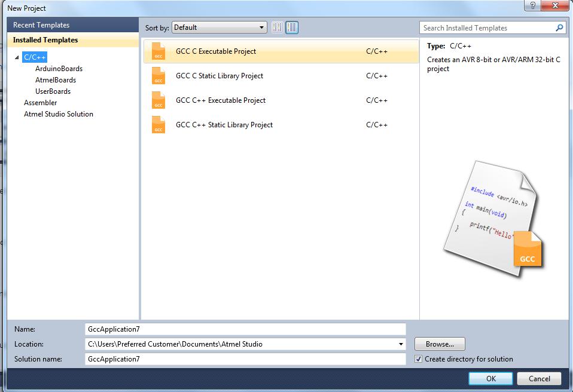Switch to small icons view
573x392 pixels.
click(x=278, y=27)
